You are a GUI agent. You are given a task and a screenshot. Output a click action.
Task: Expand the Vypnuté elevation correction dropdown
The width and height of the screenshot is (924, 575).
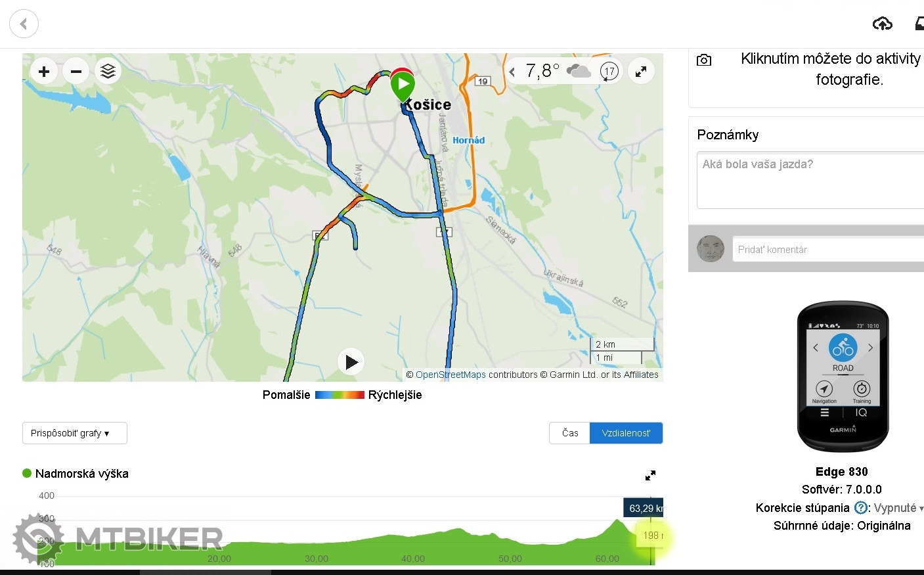[898, 508]
